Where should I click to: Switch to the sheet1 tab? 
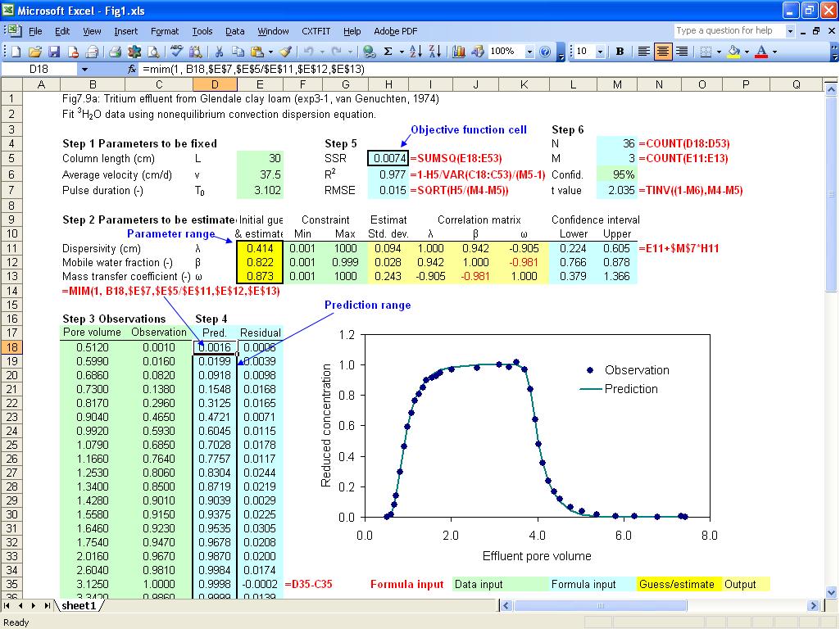[x=79, y=606]
